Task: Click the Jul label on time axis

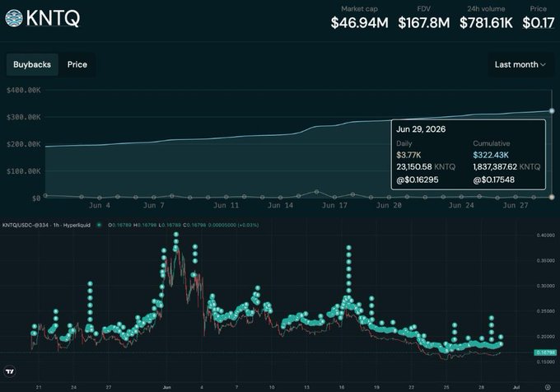Action: pyautogui.click(x=516, y=387)
